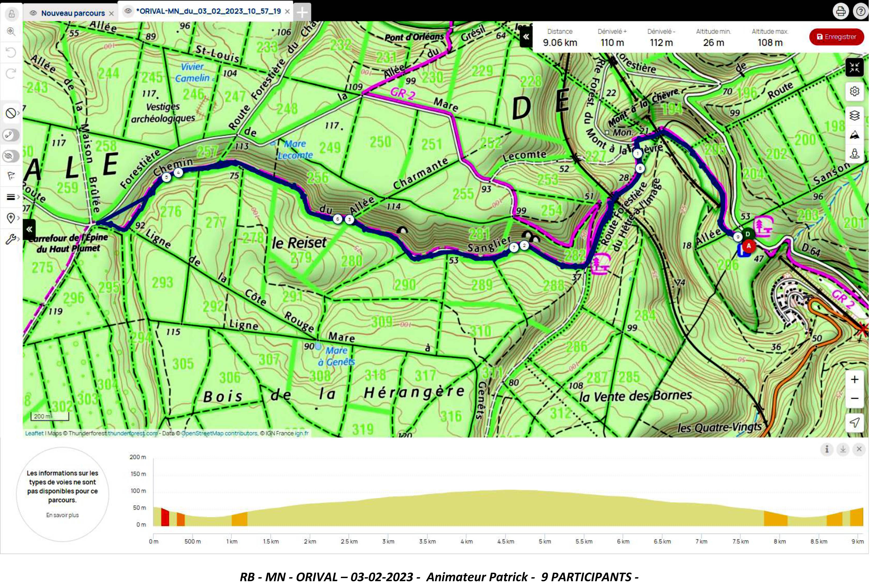Expand the line thickness options
This screenshot has height=588, width=888.
click(12, 197)
